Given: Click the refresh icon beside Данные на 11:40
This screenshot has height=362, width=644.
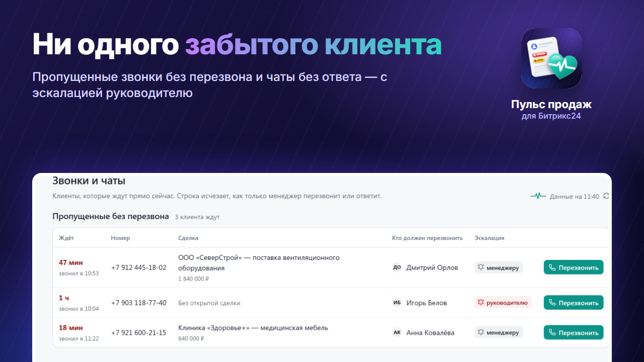Looking at the screenshot, I should (606, 196).
